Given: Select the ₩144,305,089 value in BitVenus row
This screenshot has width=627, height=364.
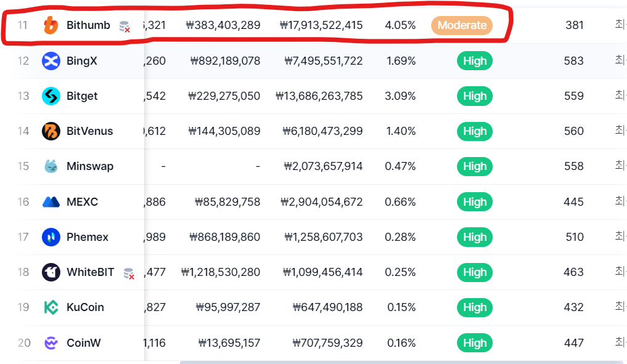Looking at the screenshot, I should (x=224, y=131).
